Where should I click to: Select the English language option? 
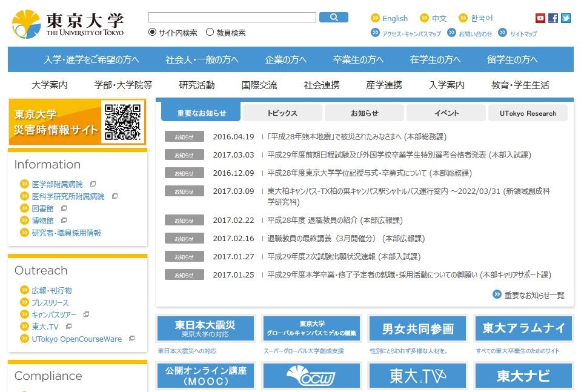click(x=394, y=18)
